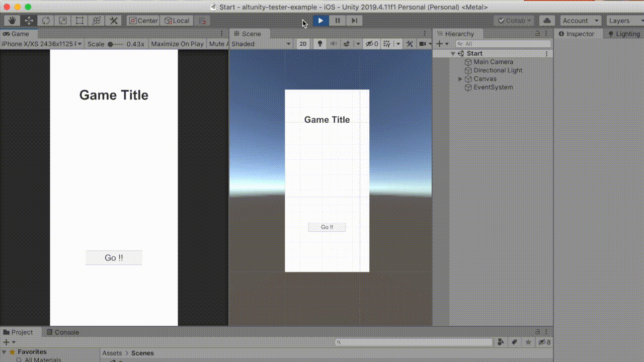The height and width of the screenshot is (362, 644).
Task: Start Play mode
Action: click(x=320, y=21)
